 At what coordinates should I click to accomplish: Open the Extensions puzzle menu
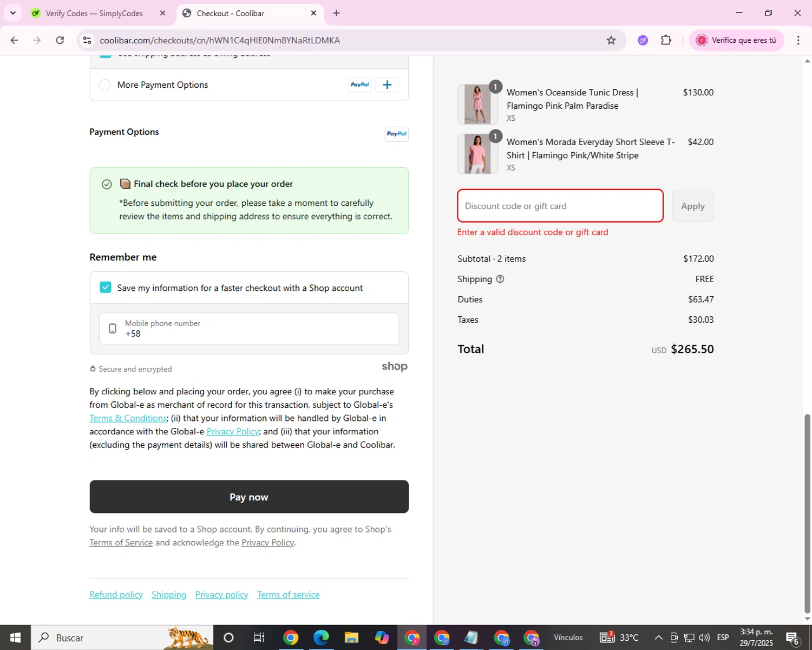point(666,40)
